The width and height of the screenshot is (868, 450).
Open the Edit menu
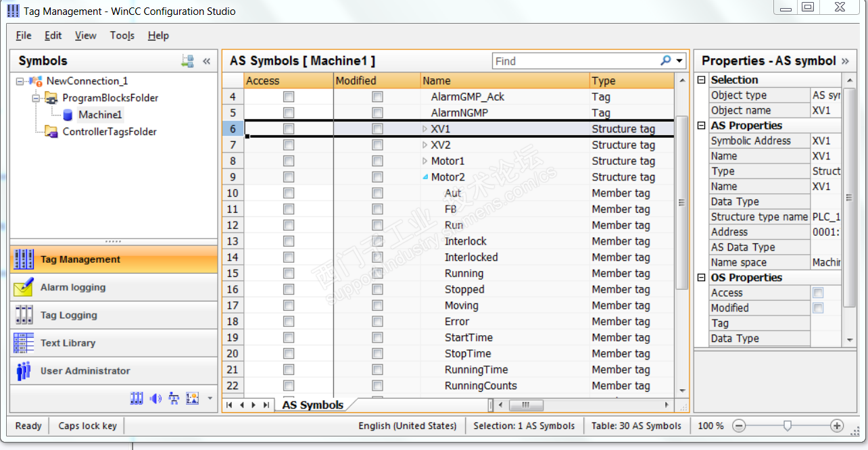pos(53,35)
